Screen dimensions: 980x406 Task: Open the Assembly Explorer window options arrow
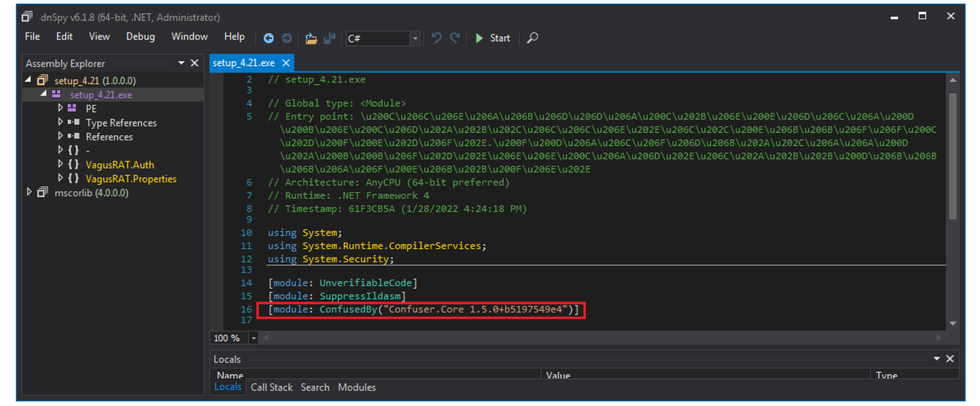(x=181, y=63)
